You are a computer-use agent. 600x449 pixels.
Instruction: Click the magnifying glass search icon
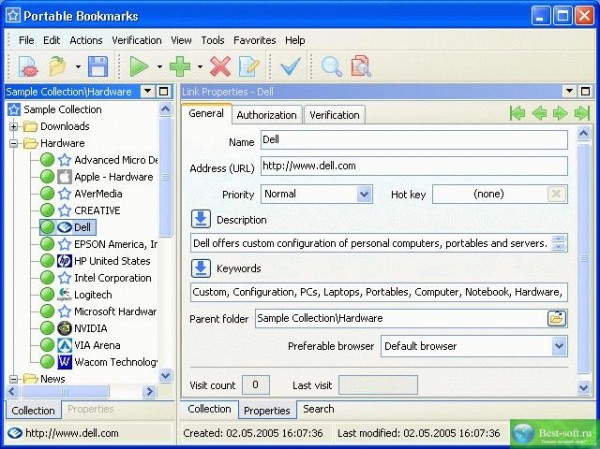(332, 68)
